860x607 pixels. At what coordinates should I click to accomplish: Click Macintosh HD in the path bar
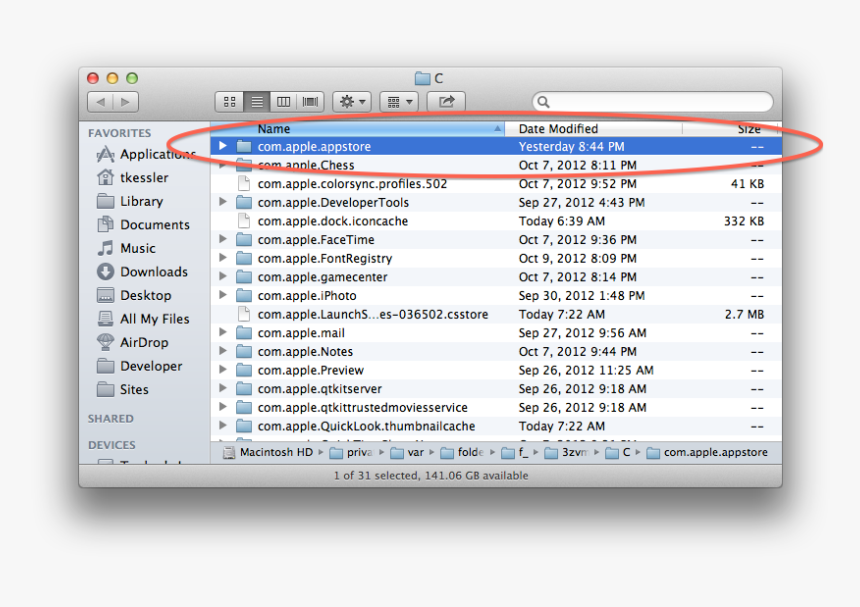point(268,452)
